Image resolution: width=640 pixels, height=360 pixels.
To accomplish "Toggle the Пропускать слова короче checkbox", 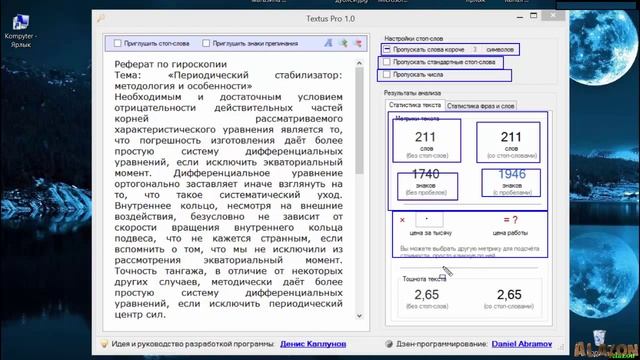I will tap(387, 49).
